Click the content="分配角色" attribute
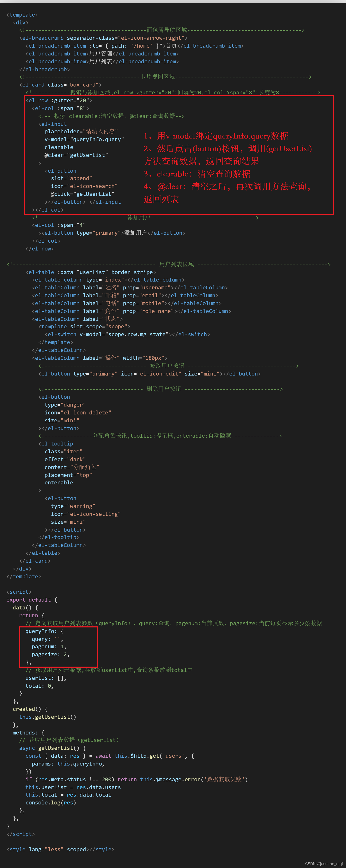This screenshot has height=868, width=346. pyautogui.click(x=72, y=467)
